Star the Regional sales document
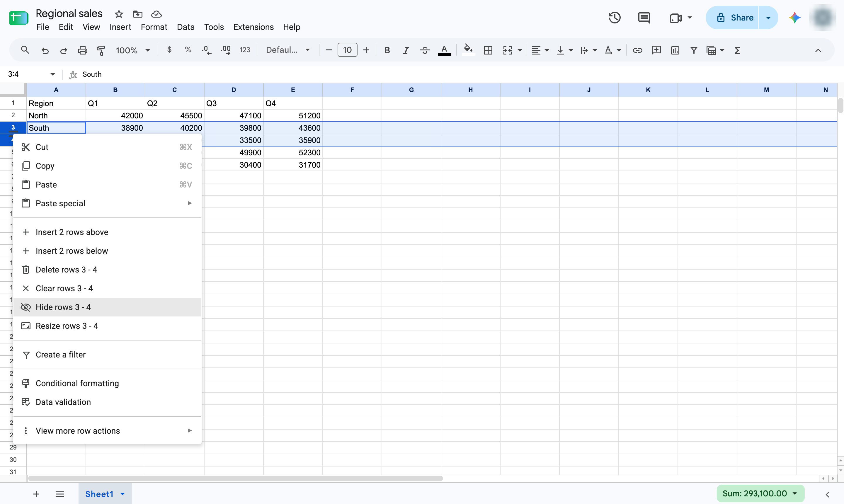This screenshot has height=504, width=844. (118, 14)
